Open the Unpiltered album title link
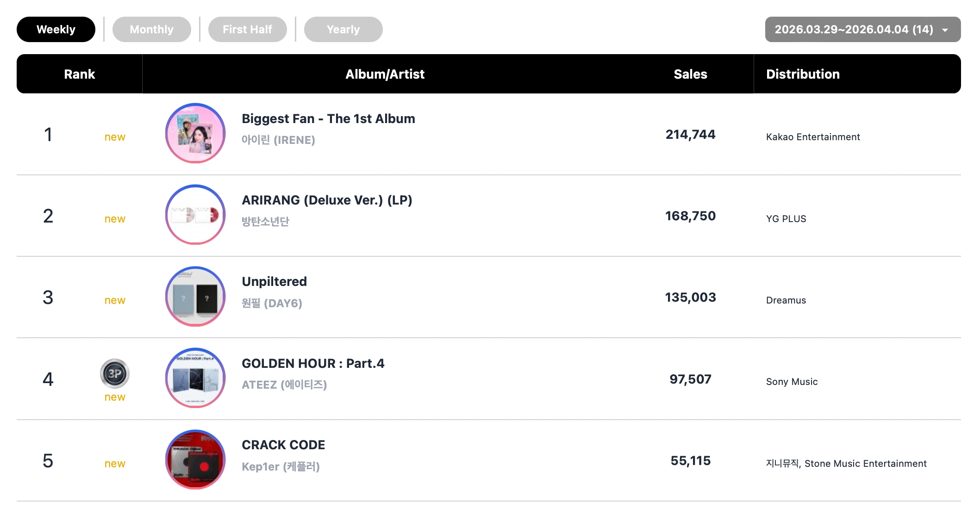The height and width of the screenshot is (508, 980). click(274, 282)
